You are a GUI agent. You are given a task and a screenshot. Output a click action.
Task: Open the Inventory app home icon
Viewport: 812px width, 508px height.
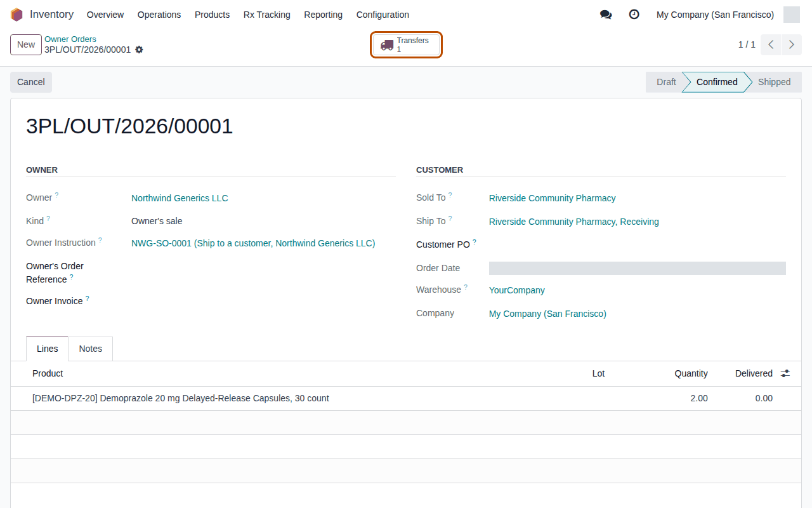(16, 15)
